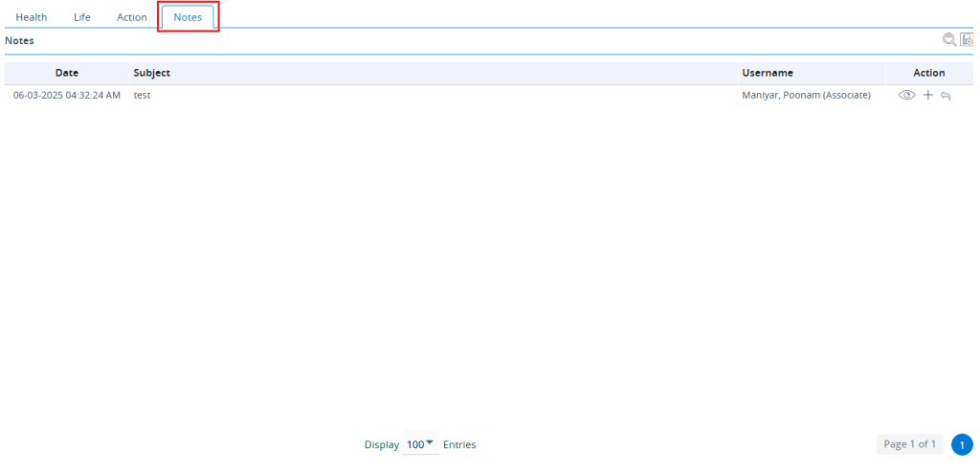
Task: View the test note via eye icon
Action: [x=906, y=96]
